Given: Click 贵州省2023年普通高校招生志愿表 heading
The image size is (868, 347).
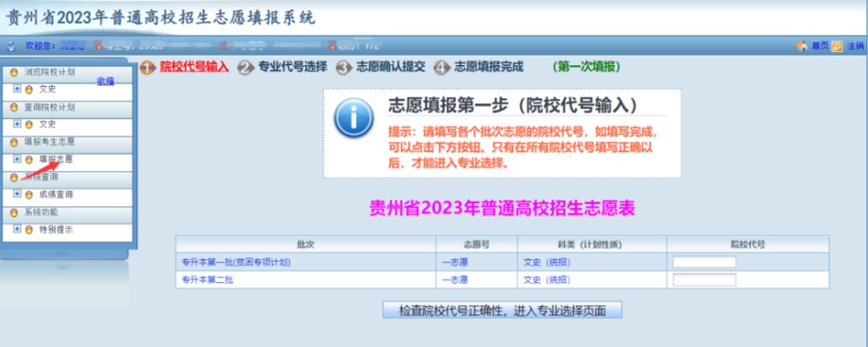Looking at the screenshot, I should [502, 208].
